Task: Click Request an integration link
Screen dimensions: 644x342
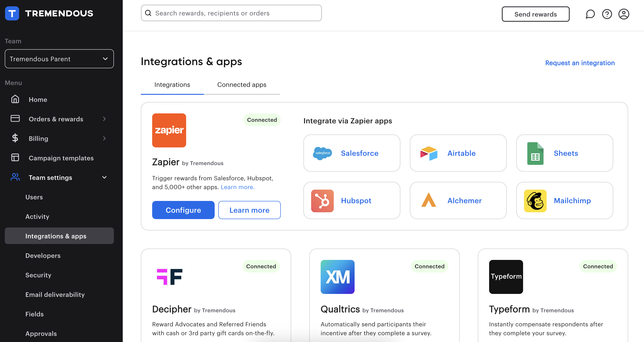Action: coord(580,63)
